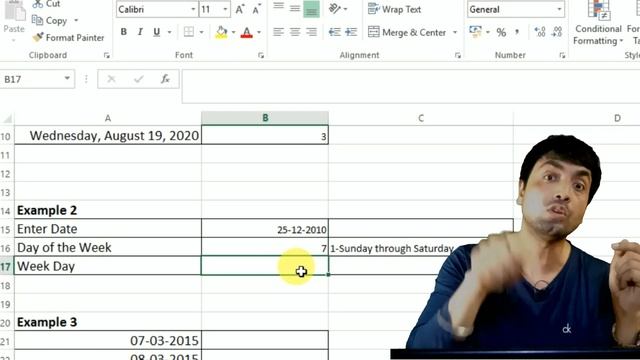Open font size 11 dropdown
This screenshot has height=360, width=640.
click(225, 9)
